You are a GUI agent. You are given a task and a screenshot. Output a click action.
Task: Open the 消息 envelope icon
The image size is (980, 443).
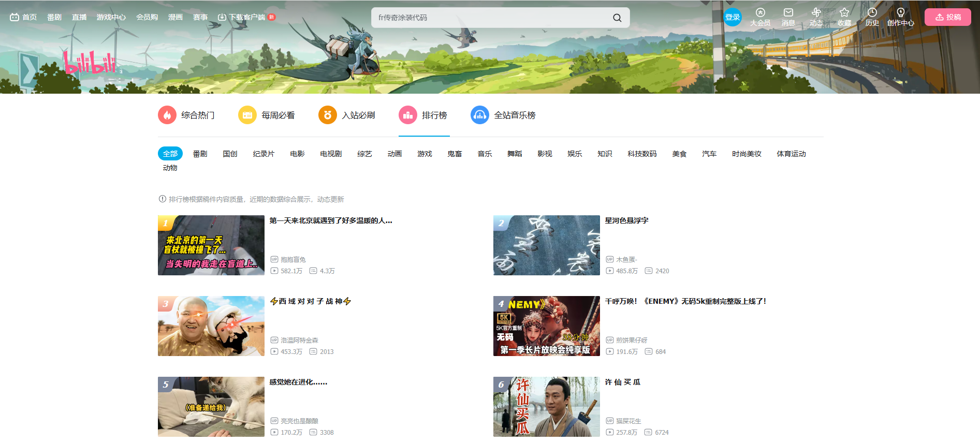(x=788, y=12)
